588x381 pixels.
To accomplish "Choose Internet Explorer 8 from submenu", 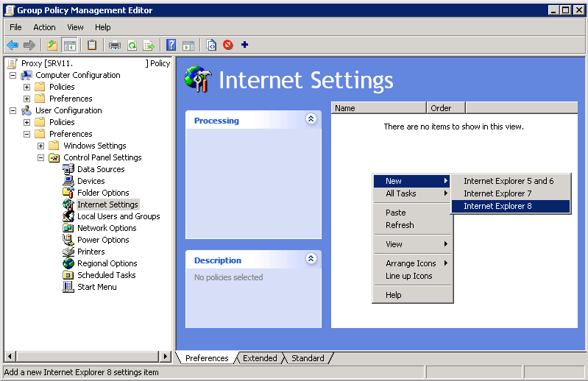I will point(511,206).
